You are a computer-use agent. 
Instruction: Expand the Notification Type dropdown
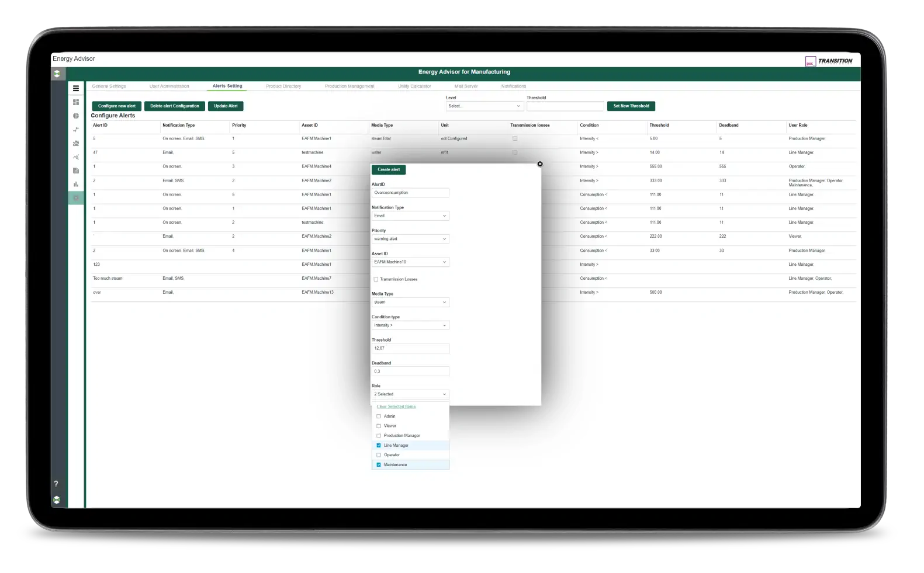point(410,216)
